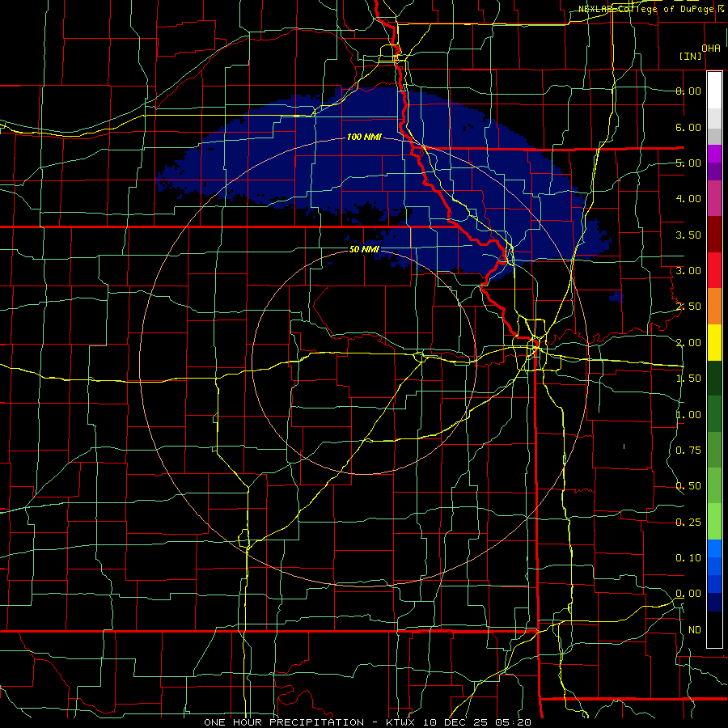Pick the orange legend swatch
The height and width of the screenshot is (728, 728).
(x=714, y=307)
